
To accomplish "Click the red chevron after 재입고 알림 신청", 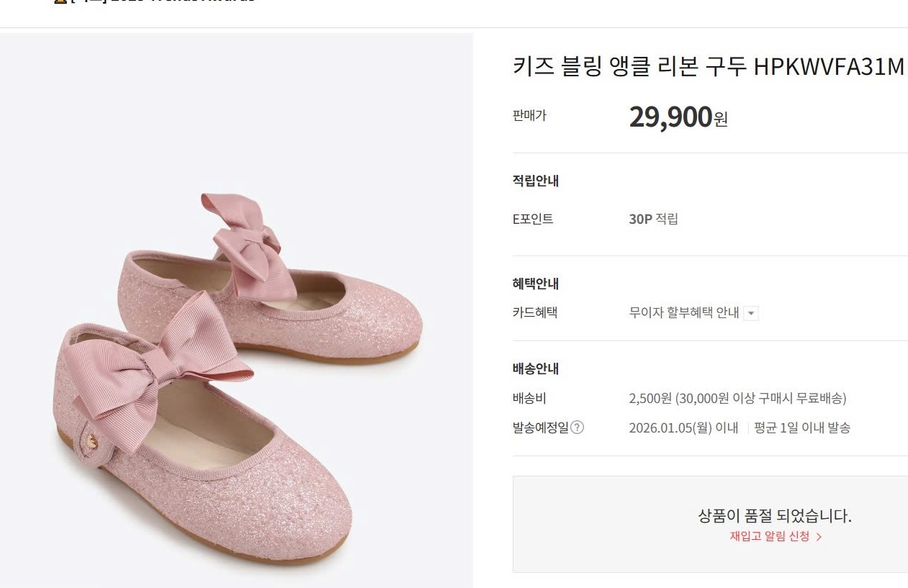I will coord(819,537).
